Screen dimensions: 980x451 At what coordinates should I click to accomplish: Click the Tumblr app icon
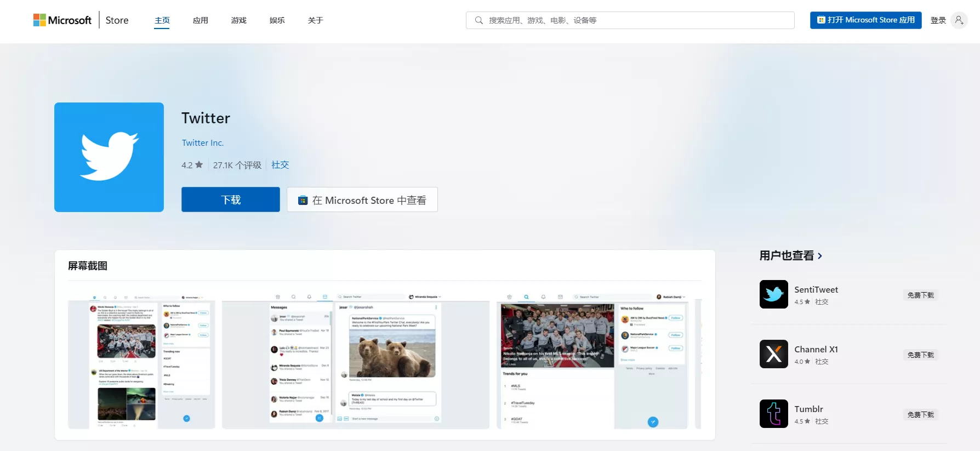point(774,414)
